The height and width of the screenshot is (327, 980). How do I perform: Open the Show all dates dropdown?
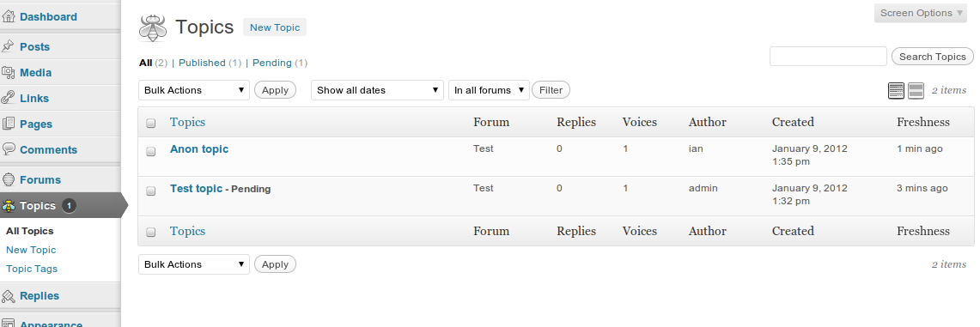[x=378, y=90]
